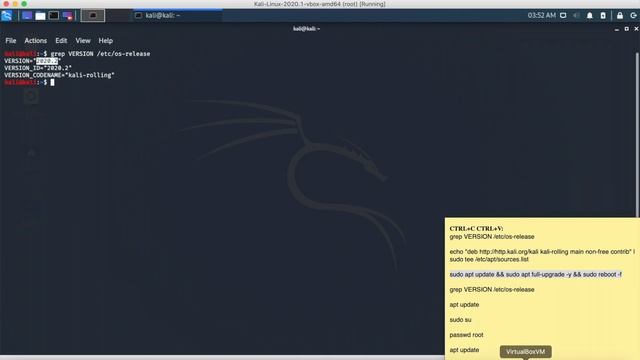Click the Kali-Linux-2020.1-vbox-amd64 window title
This screenshot has height=360, width=640.
click(x=320, y=4)
